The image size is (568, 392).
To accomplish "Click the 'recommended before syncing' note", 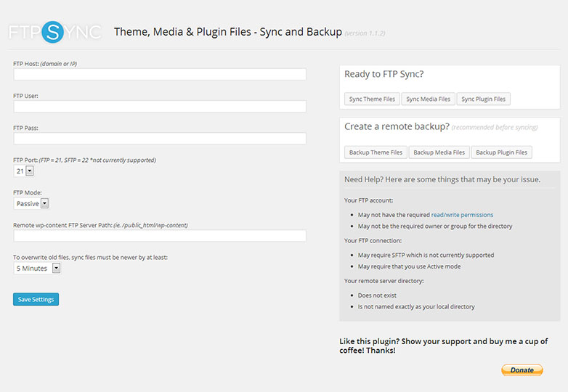I will pyautogui.click(x=495, y=128).
